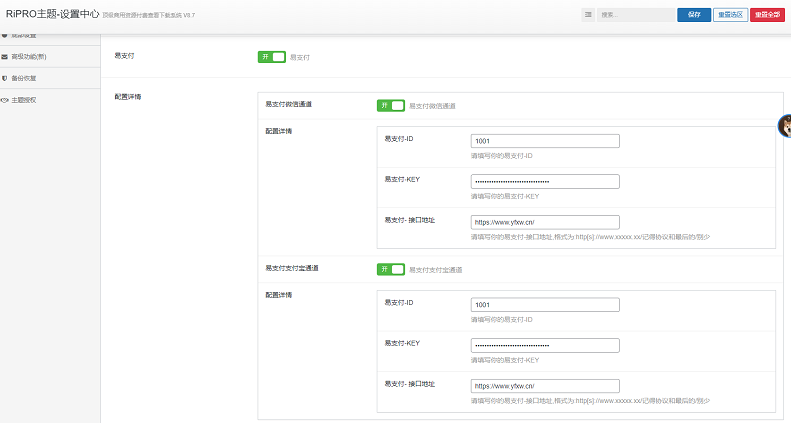The height and width of the screenshot is (423, 791).
Task: Click the RiPRO主题-设置中心 title text
Action: pos(52,14)
